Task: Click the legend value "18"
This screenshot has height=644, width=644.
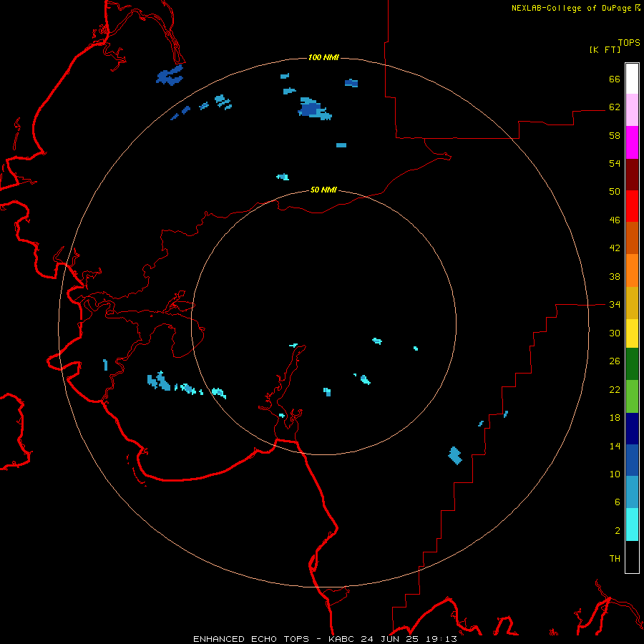Action: [615, 418]
